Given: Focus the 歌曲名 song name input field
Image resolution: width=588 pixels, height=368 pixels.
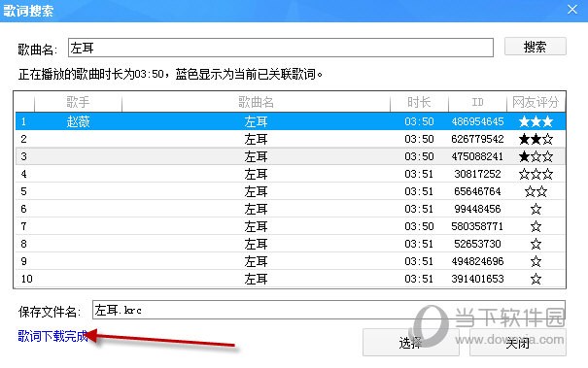Looking at the screenshot, I should (x=281, y=48).
